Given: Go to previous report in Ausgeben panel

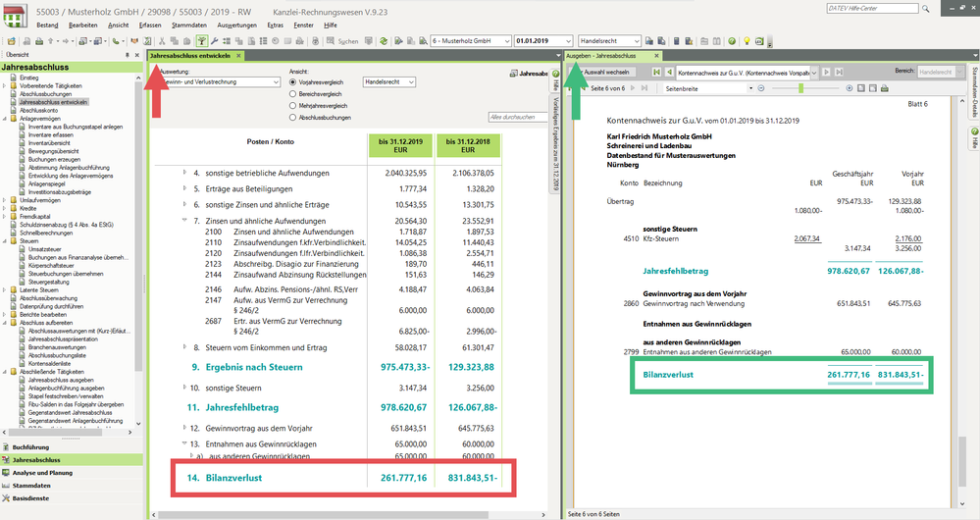Looking at the screenshot, I should 669,72.
